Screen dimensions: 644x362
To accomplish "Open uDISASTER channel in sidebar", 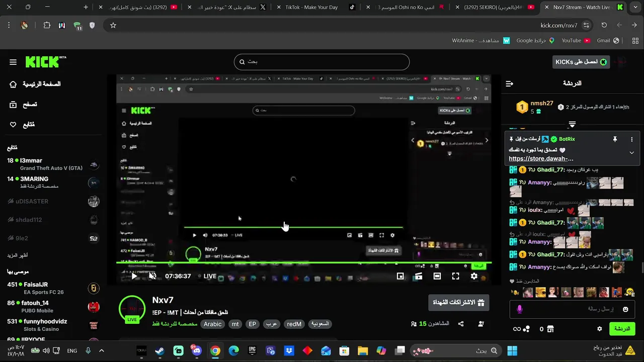I will coord(53,202).
